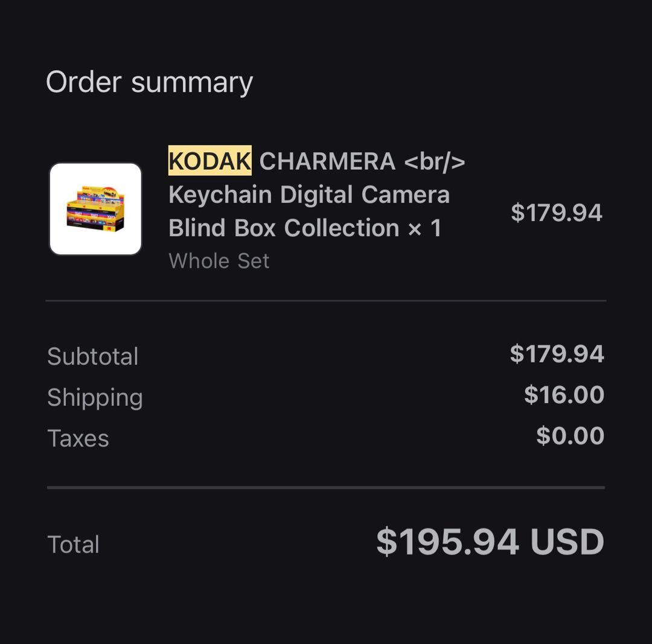
Task: Click the $195.94 total amount
Action: click(447, 542)
